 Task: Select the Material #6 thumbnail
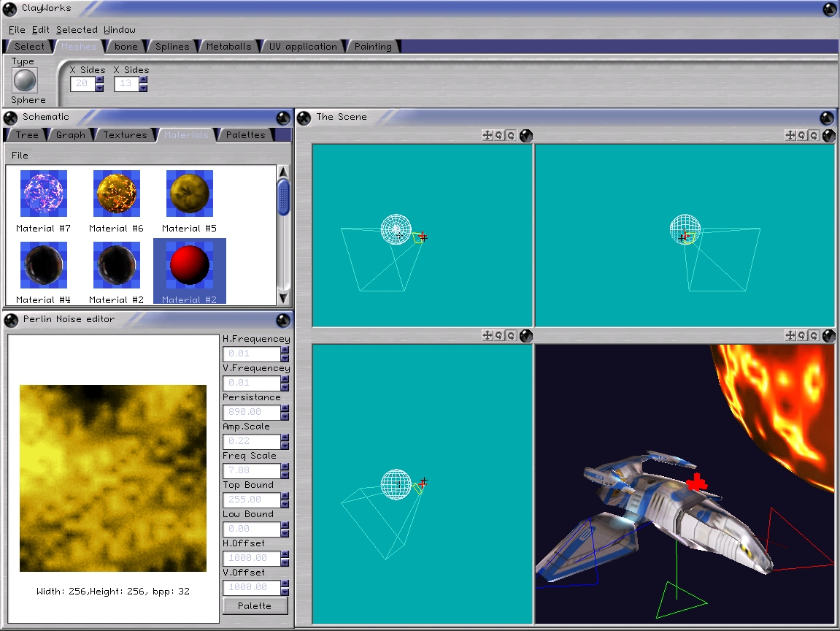[x=116, y=194]
